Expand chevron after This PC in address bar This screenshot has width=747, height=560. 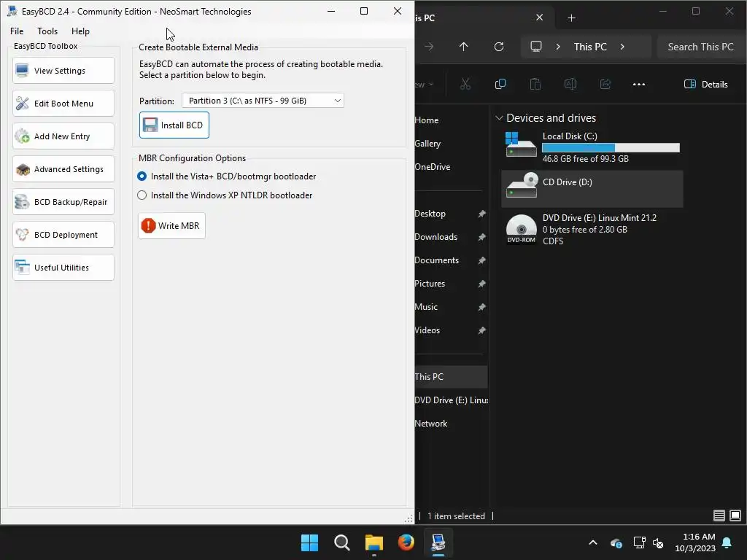point(622,47)
